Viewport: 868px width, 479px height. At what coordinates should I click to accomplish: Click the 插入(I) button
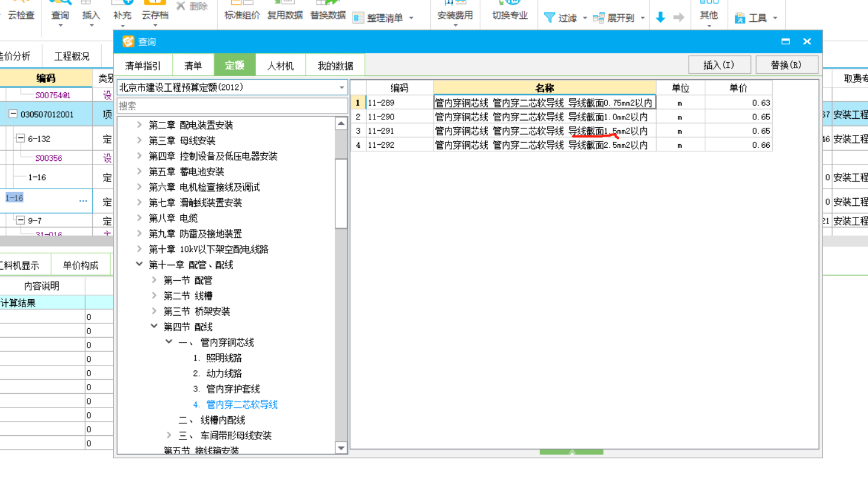click(x=719, y=65)
